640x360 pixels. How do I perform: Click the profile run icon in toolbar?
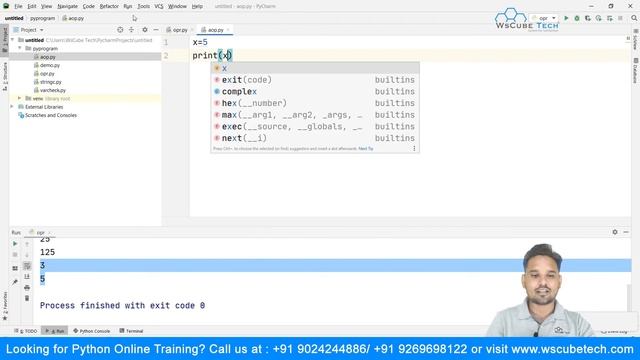(598, 18)
